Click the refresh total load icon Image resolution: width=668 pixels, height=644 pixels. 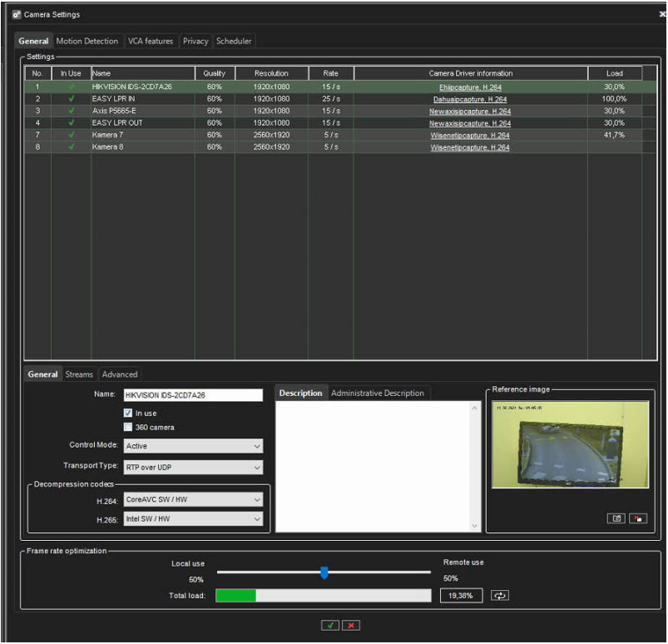click(x=499, y=596)
